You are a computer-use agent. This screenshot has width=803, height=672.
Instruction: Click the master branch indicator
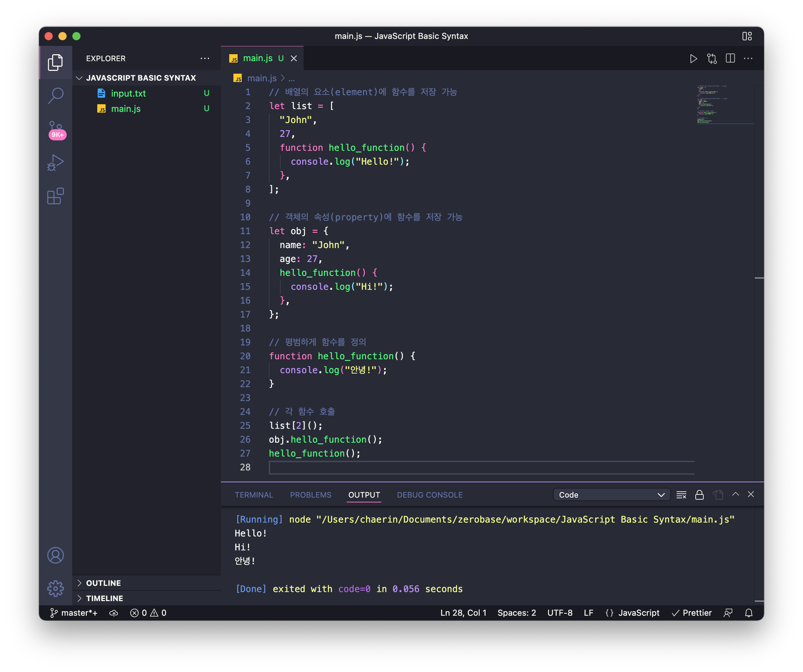[74, 613]
